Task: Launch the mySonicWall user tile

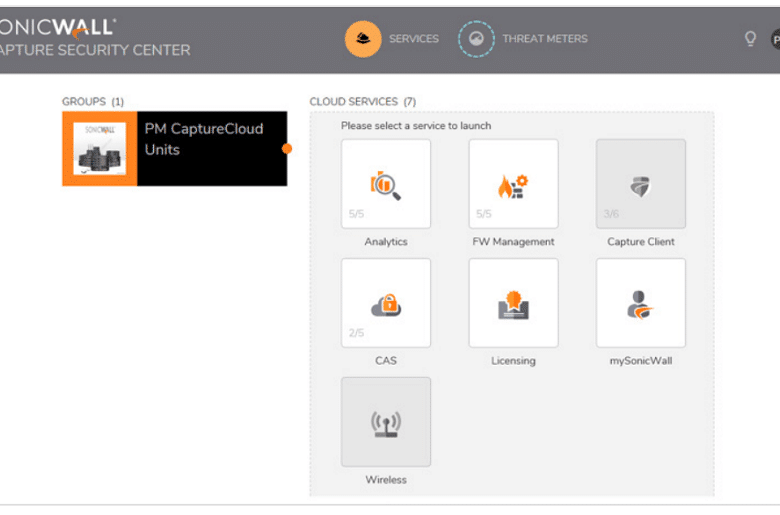Action: pos(640,303)
